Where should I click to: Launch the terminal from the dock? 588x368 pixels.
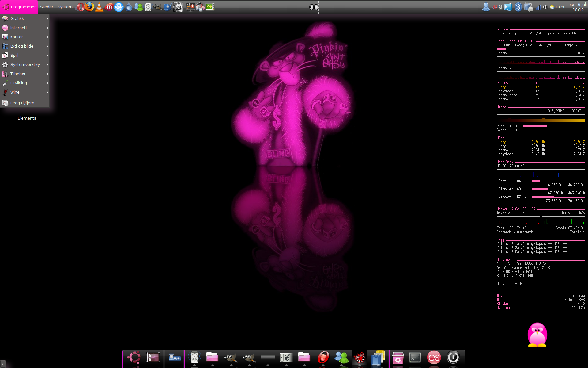tap(415, 358)
